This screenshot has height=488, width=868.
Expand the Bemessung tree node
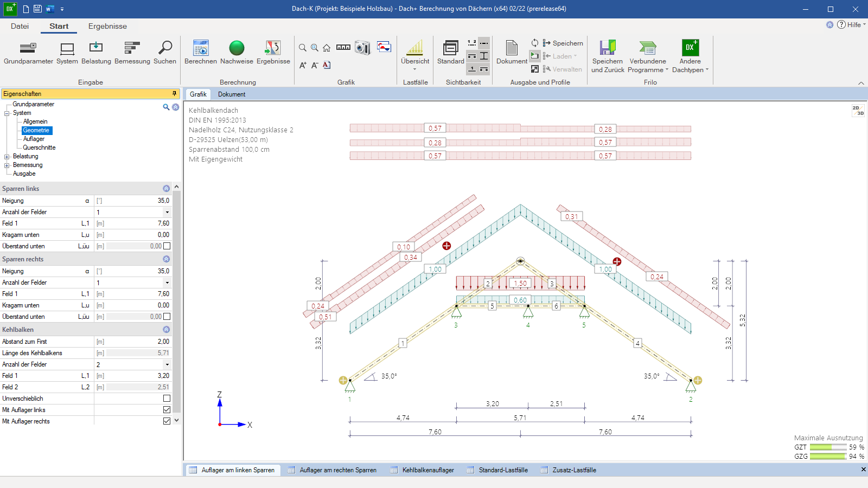7,165
